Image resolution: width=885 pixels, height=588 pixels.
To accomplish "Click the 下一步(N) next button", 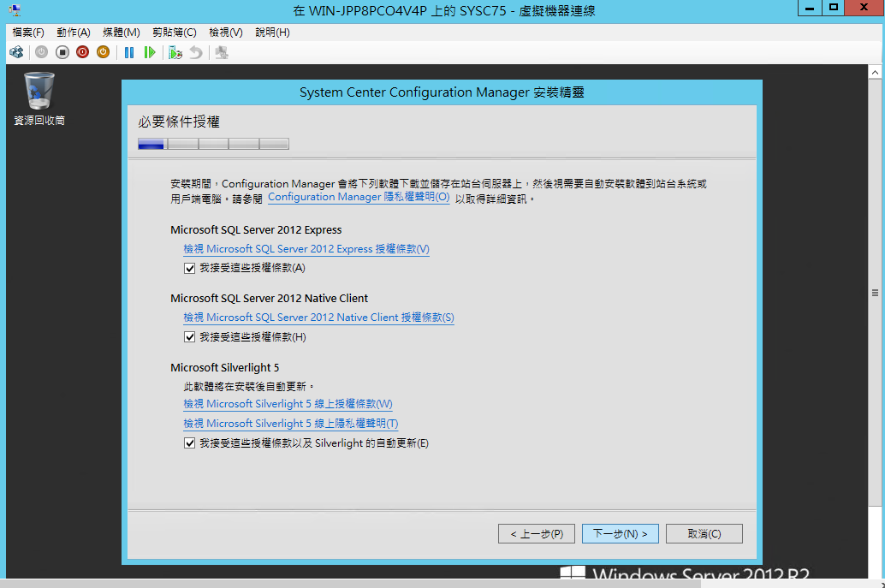I will tap(621, 534).
